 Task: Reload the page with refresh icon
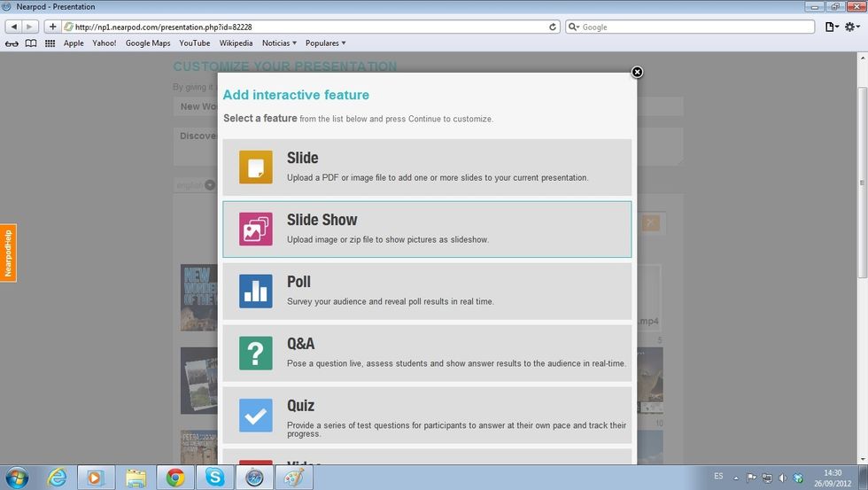tap(553, 27)
